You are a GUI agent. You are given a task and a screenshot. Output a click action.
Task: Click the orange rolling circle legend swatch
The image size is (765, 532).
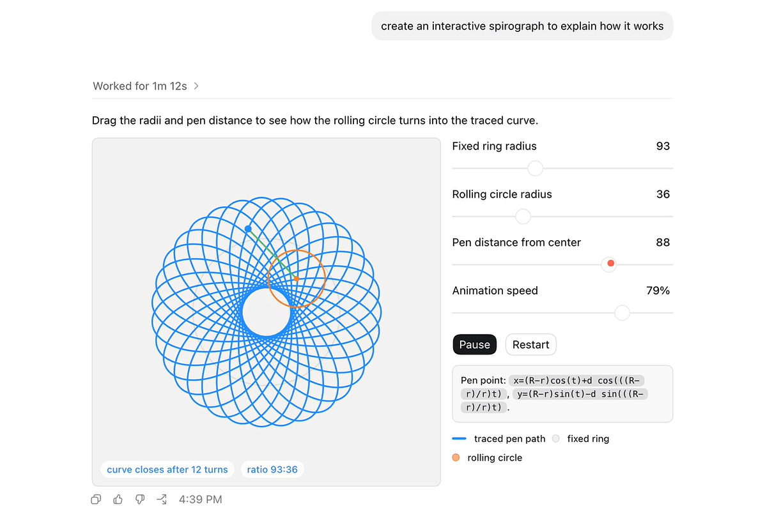pyautogui.click(x=456, y=457)
